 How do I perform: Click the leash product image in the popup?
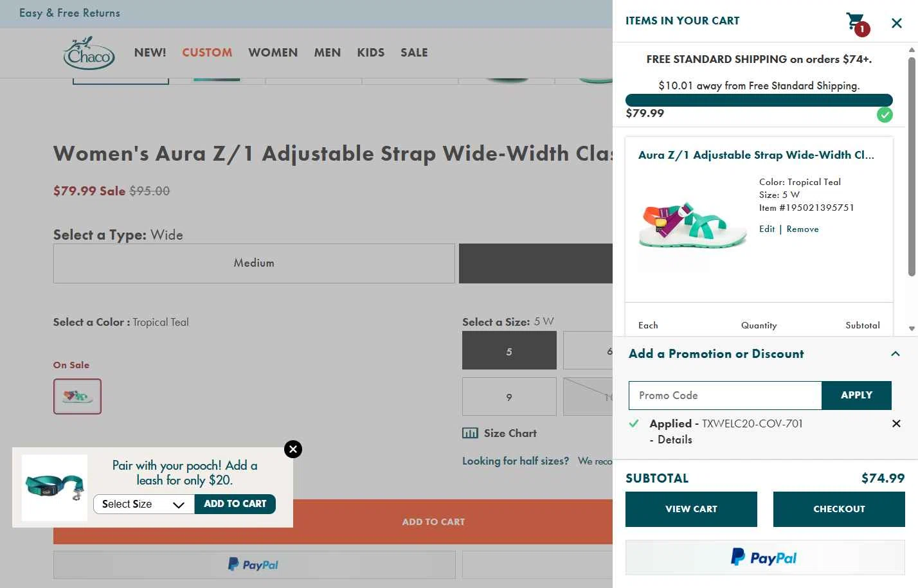[x=55, y=488]
